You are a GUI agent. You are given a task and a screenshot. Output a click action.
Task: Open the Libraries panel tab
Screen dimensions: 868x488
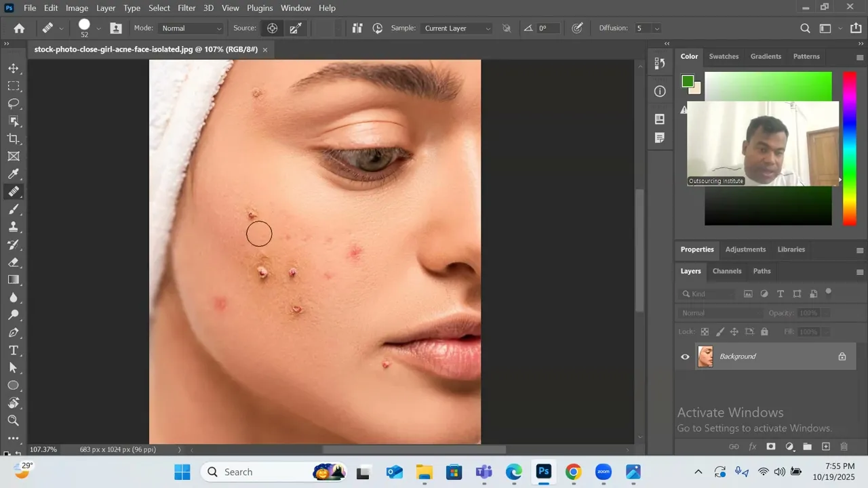pos(791,249)
